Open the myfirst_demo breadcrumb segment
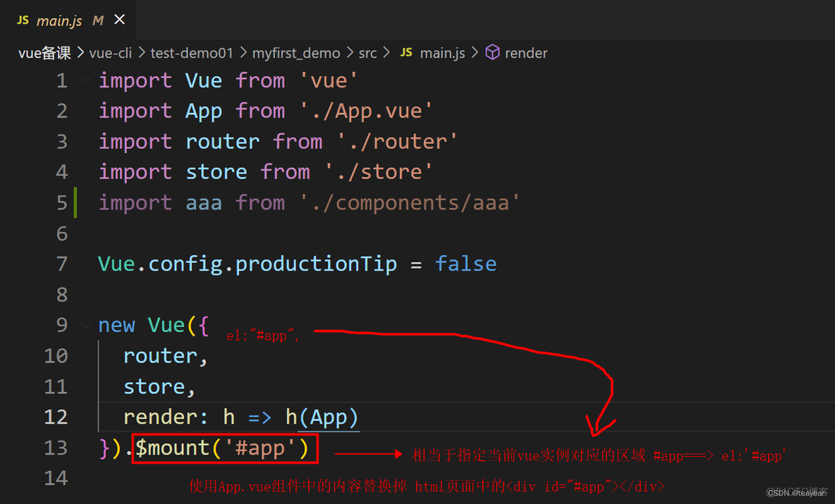835x504 pixels. pos(296,54)
